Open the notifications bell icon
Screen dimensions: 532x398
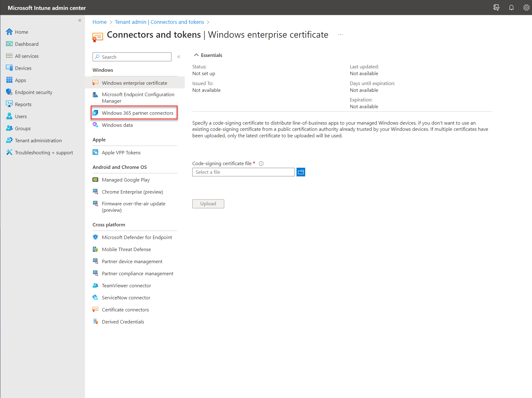(511, 7)
